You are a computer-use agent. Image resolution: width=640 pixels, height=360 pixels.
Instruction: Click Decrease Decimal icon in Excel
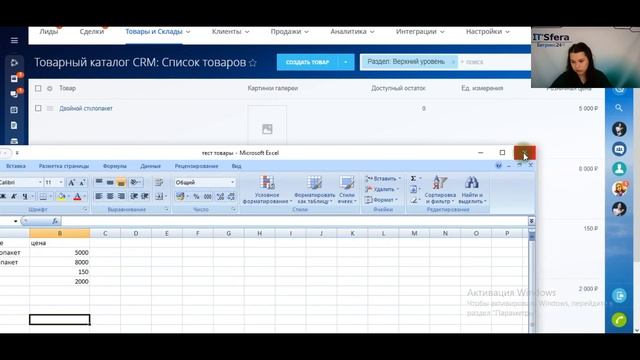[x=231, y=196]
